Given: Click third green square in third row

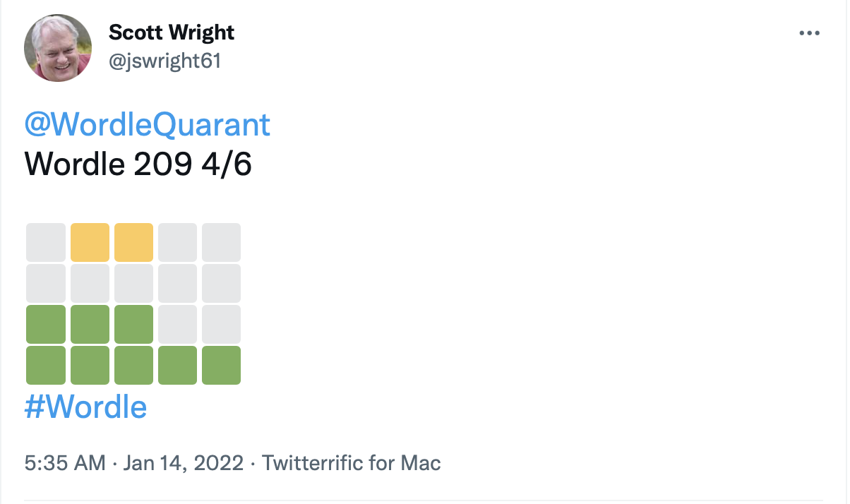Looking at the screenshot, I should (133, 325).
